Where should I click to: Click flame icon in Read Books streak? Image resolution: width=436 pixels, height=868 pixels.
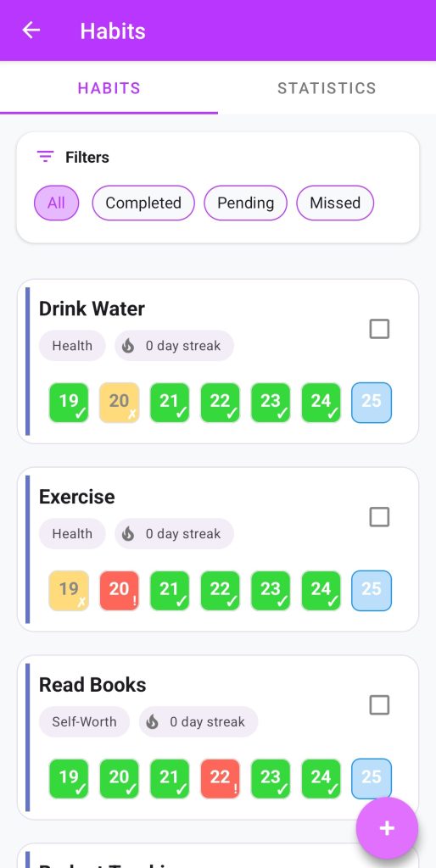pos(153,722)
